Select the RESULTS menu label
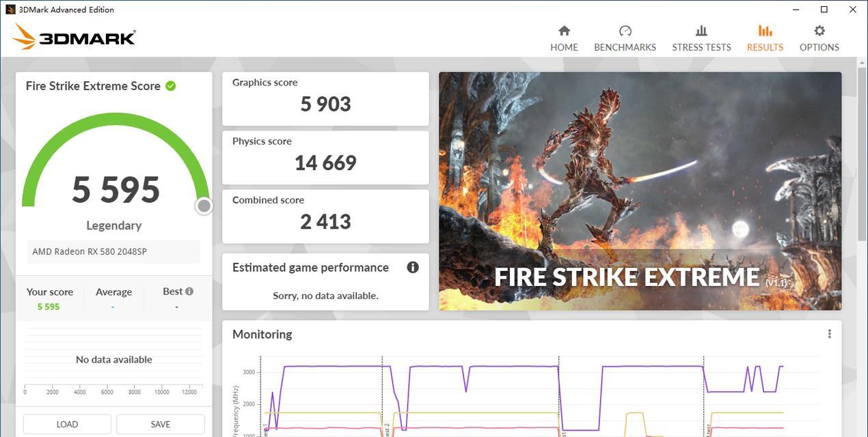 [765, 47]
